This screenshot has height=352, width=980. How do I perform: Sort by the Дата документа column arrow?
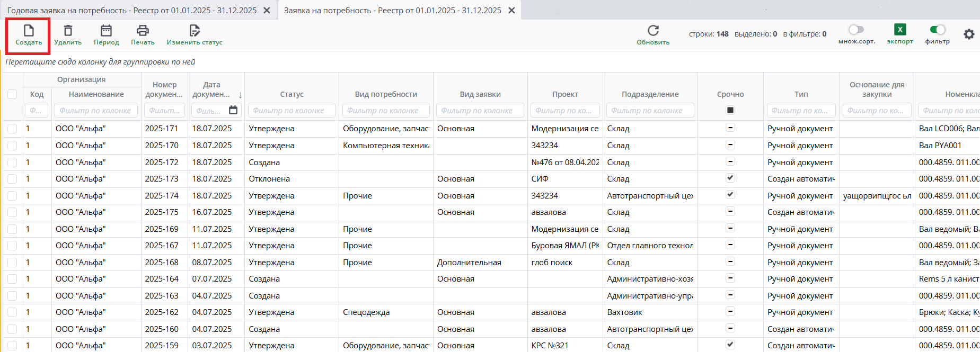click(x=240, y=95)
